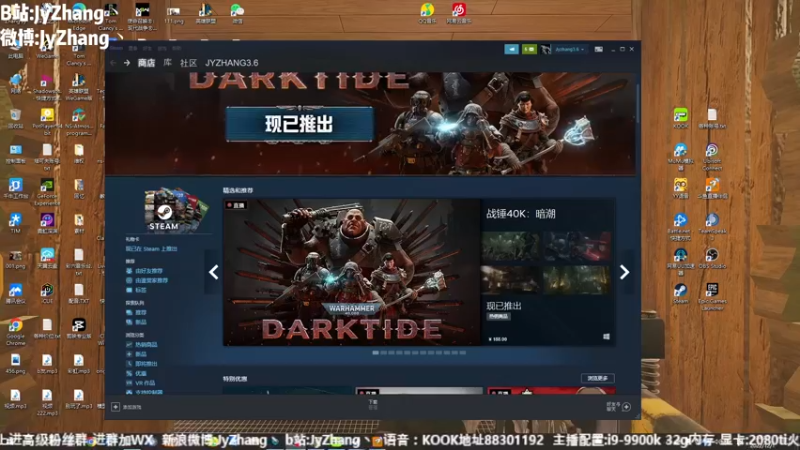The image size is (800, 450).
Task: Show previous featured game with left arrow
Action: 214,272
